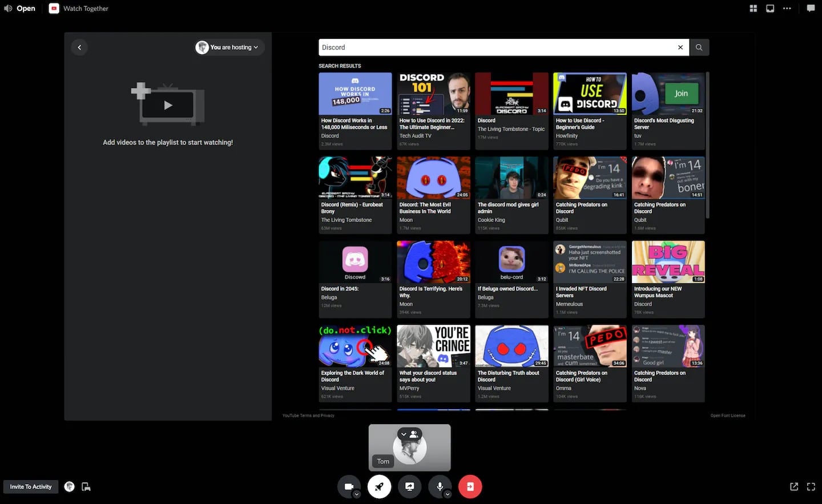Open the "You are hosting" dropdown
This screenshot has height=504, width=822.
click(228, 47)
